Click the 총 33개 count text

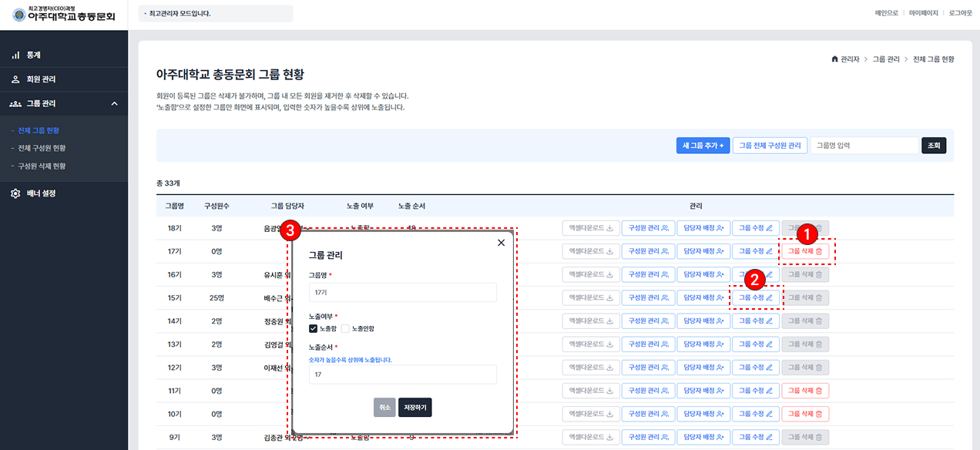coord(168,183)
